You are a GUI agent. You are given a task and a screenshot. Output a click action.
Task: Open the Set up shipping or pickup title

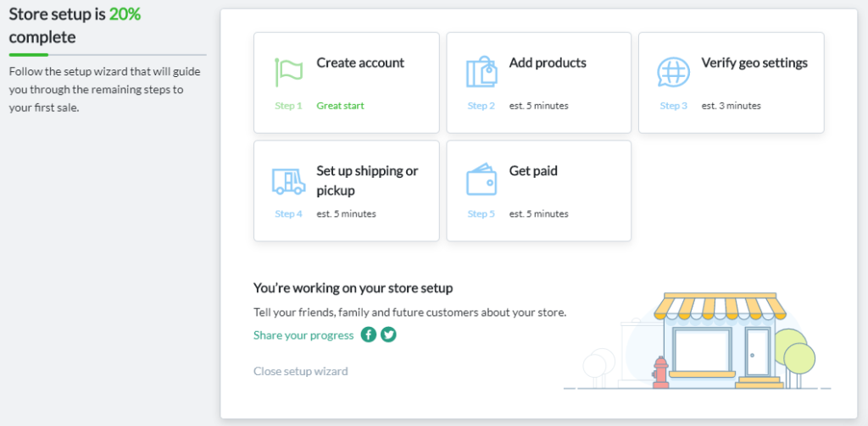coord(367,180)
